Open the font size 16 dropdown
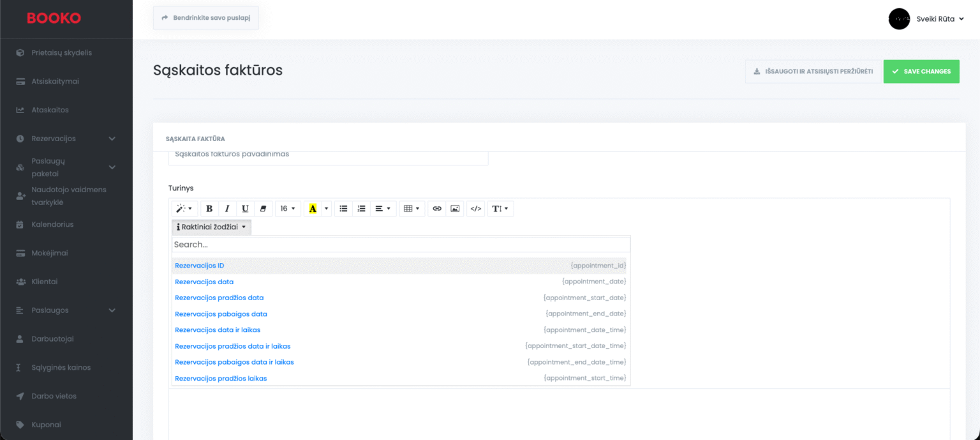 [x=287, y=209]
